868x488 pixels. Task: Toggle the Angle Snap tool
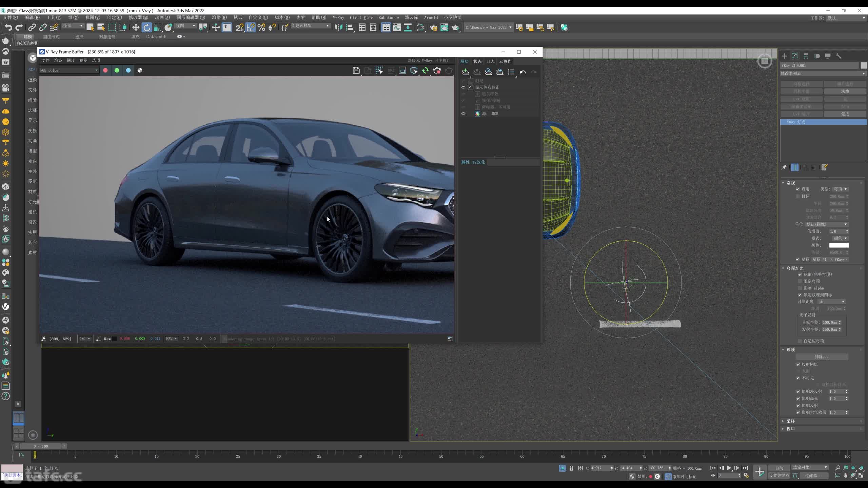pyautogui.click(x=250, y=27)
